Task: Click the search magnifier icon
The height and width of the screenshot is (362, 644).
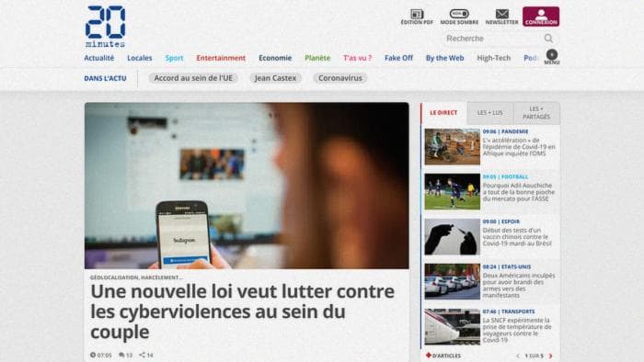Action: pyautogui.click(x=548, y=39)
